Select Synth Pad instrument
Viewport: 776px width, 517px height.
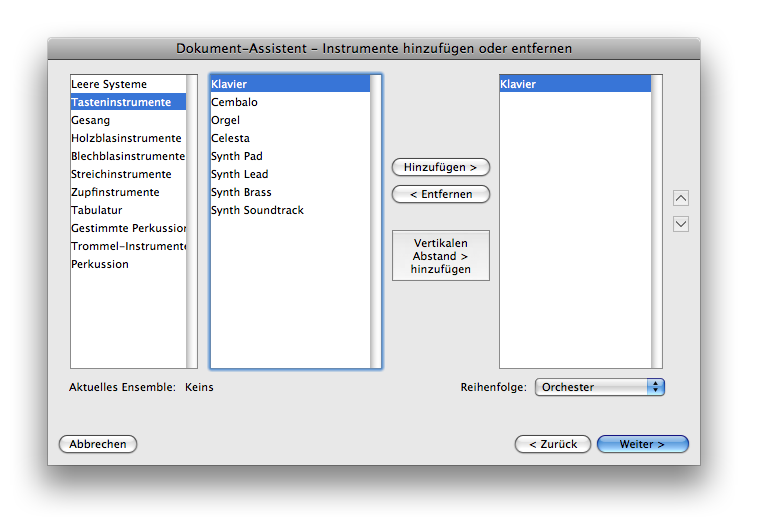pos(290,156)
